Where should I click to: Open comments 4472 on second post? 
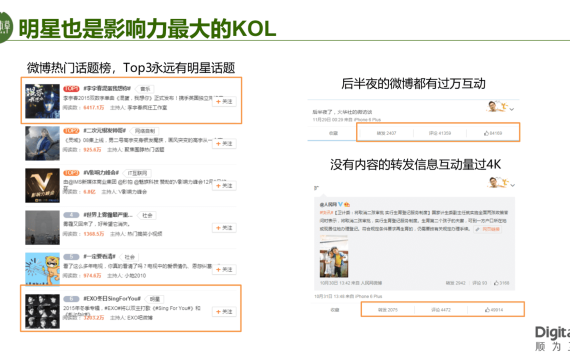pos(441,310)
